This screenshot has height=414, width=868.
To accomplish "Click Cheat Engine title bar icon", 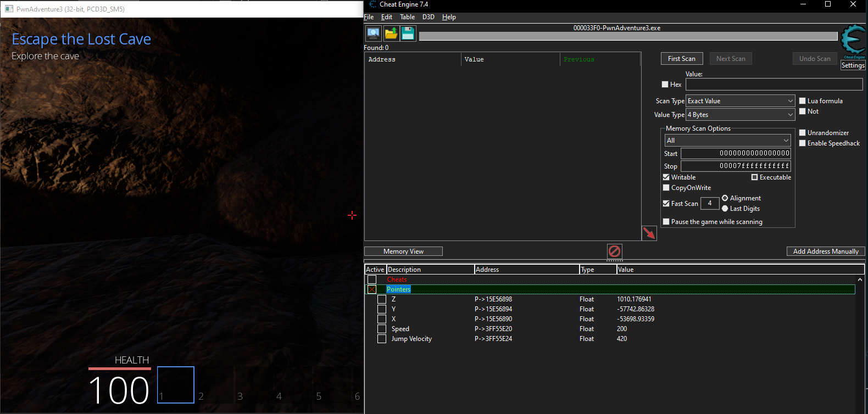I will pos(372,4).
